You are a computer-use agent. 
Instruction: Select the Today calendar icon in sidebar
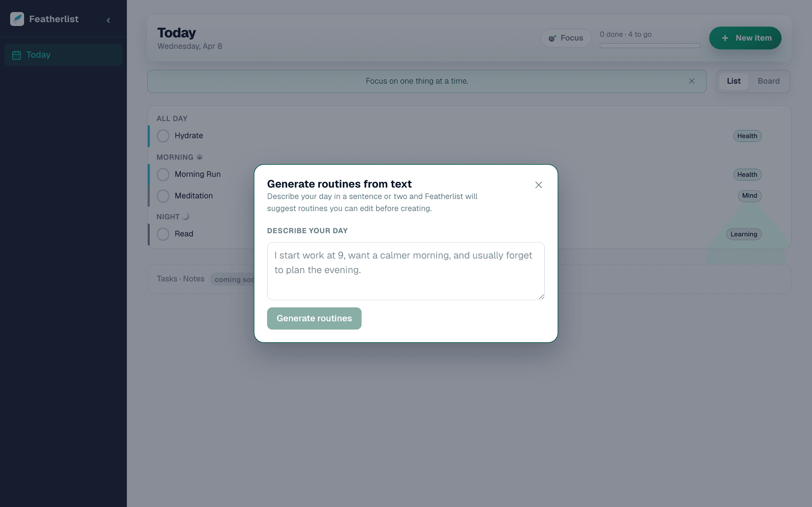[x=17, y=55]
